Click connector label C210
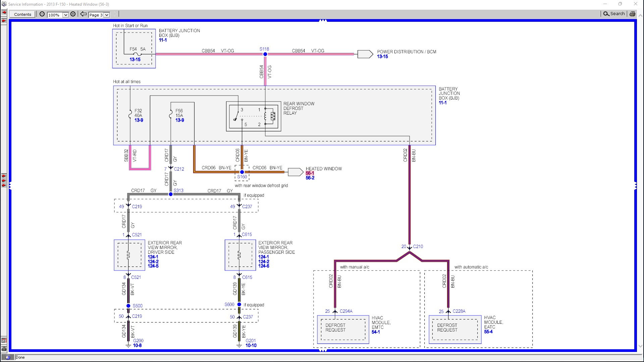This screenshot has width=644, height=362. [418, 246]
